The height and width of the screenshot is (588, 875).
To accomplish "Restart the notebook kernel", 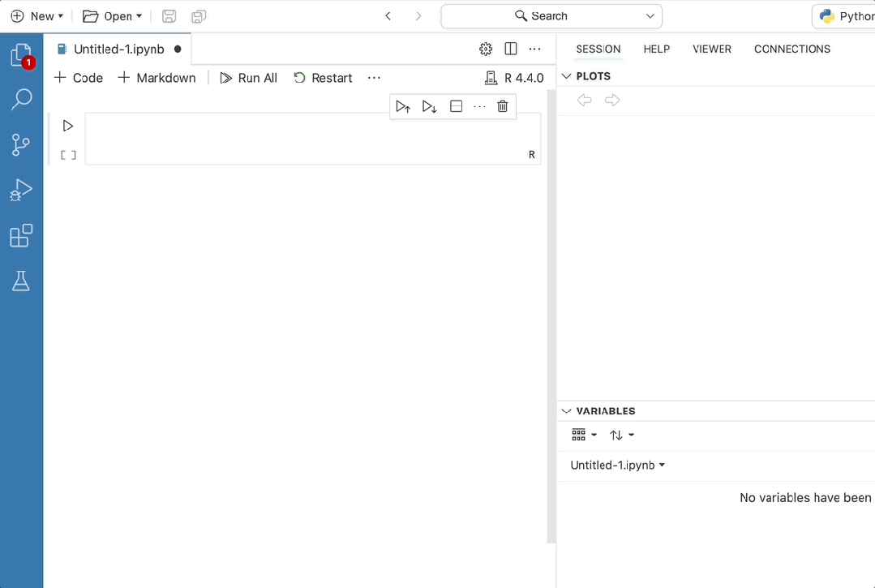I will pyautogui.click(x=323, y=78).
